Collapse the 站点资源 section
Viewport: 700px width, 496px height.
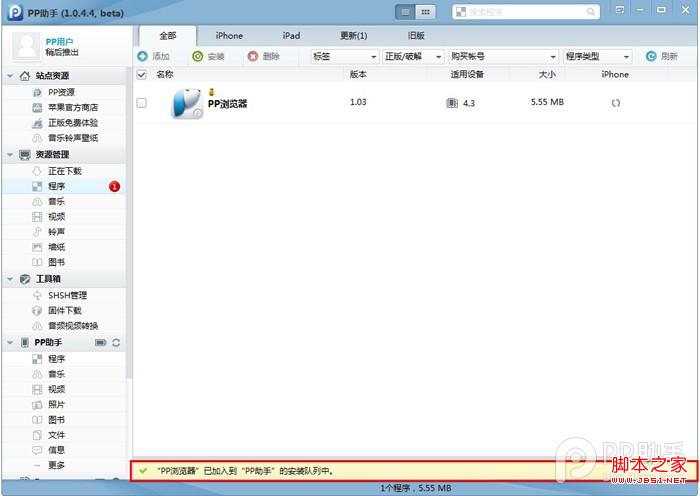click(x=10, y=76)
